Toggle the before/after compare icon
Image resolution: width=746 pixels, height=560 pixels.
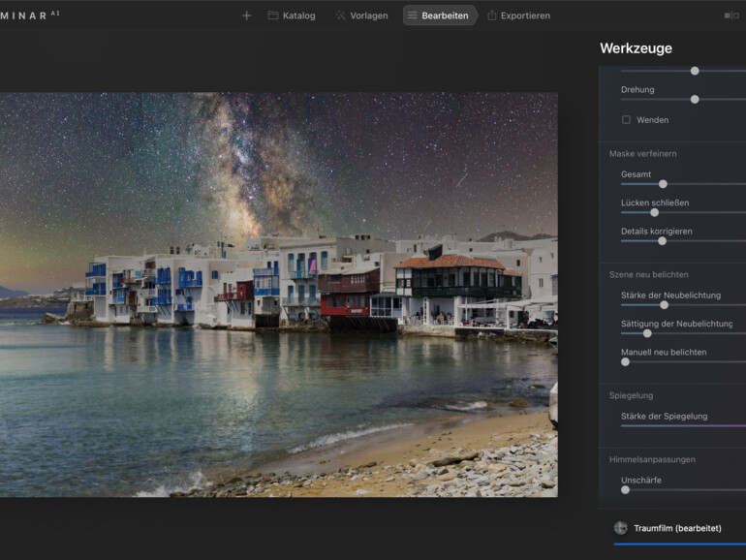pos(731,16)
